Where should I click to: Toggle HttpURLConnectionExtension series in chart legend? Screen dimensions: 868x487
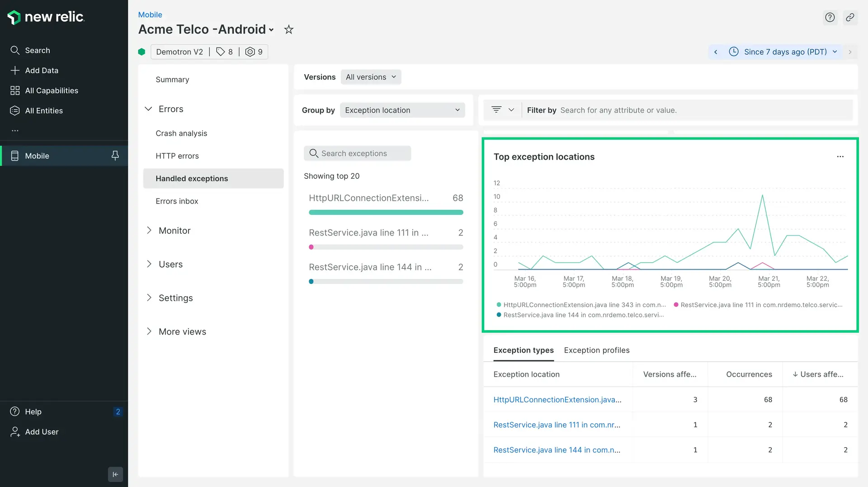[x=584, y=305]
